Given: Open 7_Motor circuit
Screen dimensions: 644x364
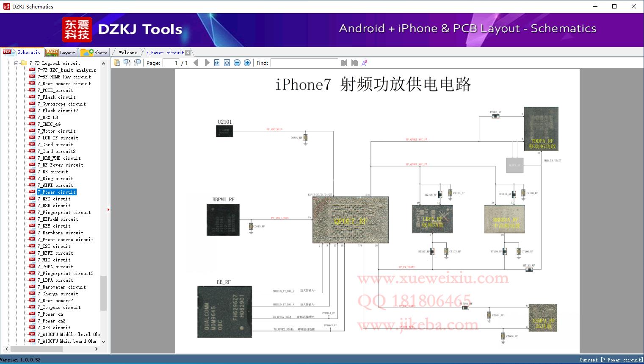Looking at the screenshot, I should click(56, 131).
